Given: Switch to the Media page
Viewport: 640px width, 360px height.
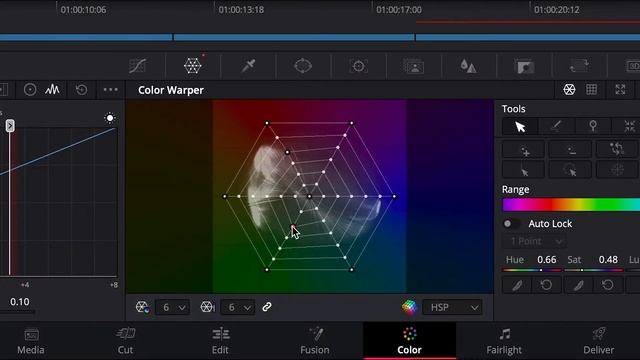Looking at the screenshot, I should tap(31, 341).
